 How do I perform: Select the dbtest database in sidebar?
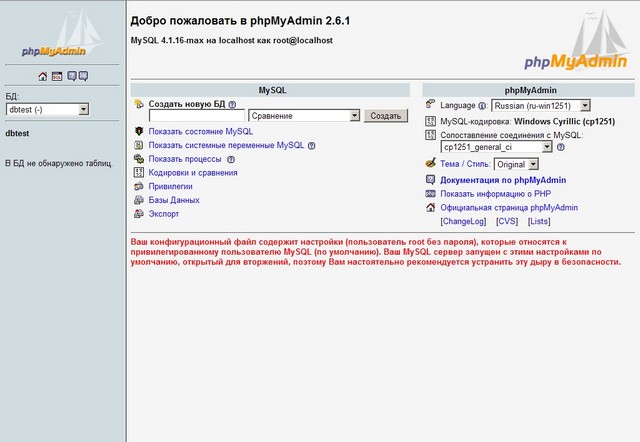point(22,132)
